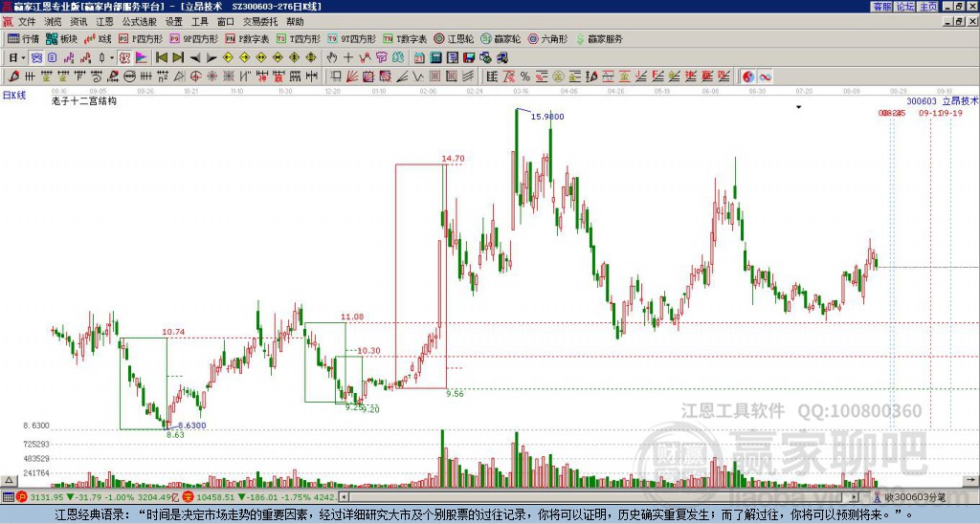
Task: Open the 江恩 menu
Action: tap(104, 22)
